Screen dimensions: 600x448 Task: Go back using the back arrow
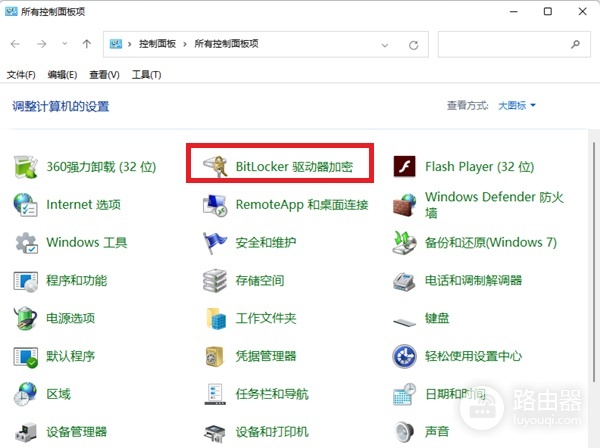click(x=15, y=44)
